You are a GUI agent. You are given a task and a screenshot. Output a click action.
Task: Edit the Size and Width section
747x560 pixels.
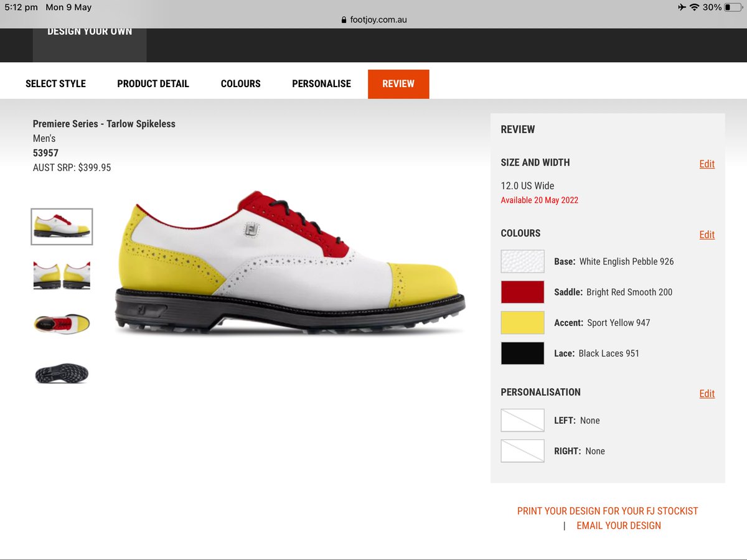coord(707,164)
